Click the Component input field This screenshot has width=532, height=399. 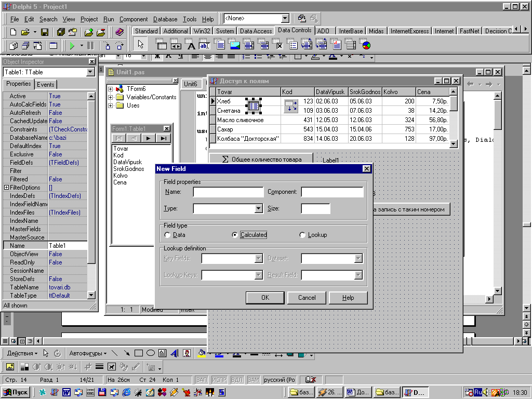pos(332,192)
